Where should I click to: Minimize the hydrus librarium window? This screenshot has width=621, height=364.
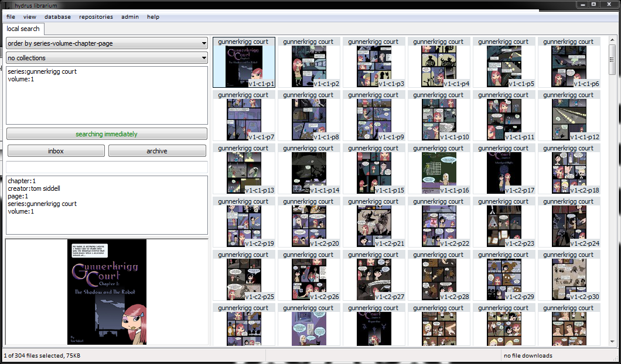click(582, 4)
